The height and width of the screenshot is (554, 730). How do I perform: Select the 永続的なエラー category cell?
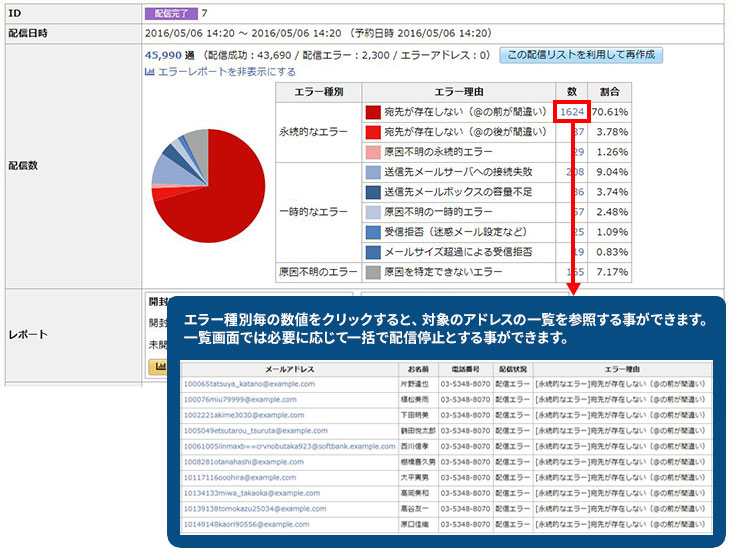[x=318, y=132]
